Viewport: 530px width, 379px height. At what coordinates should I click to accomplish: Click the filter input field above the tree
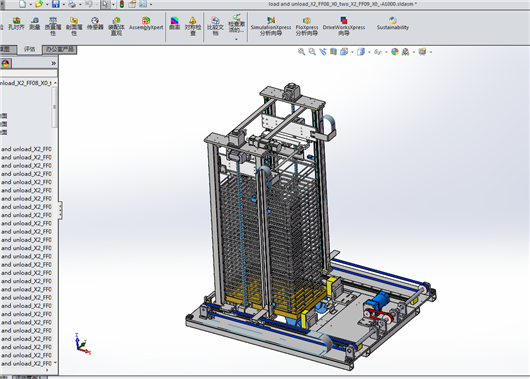(x=29, y=73)
